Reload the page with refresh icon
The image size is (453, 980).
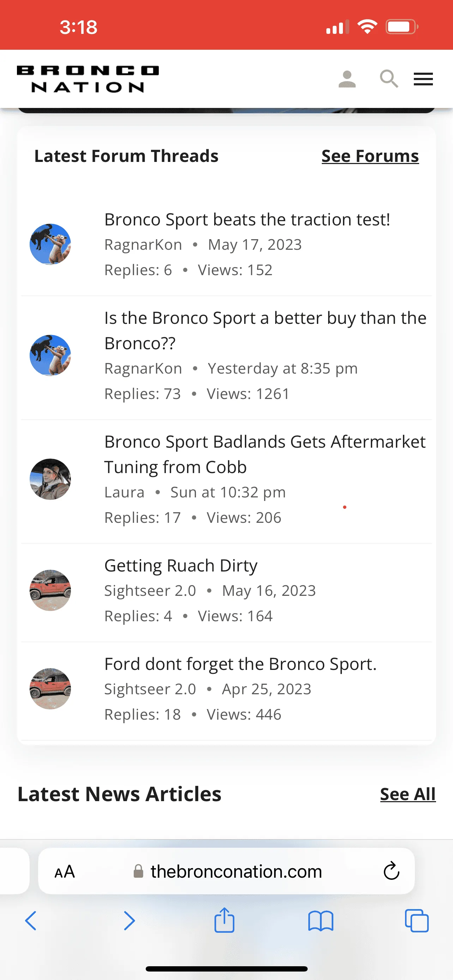point(391,871)
